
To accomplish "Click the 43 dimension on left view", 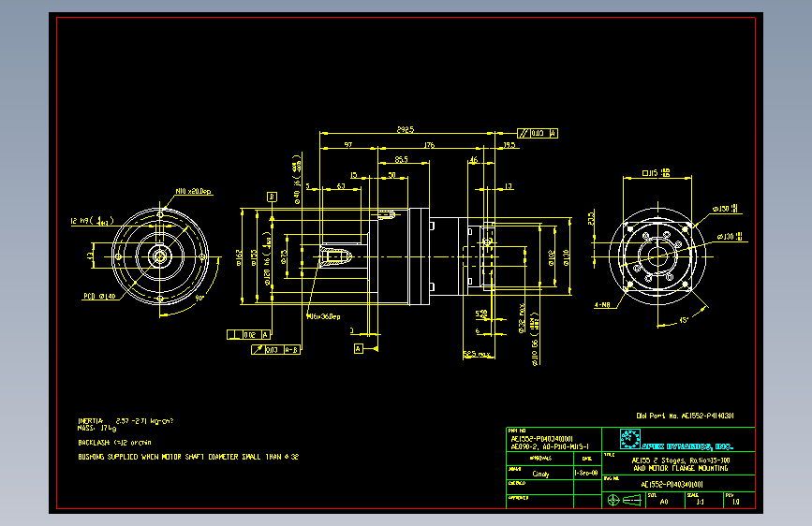I will click(x=91, y=256).
